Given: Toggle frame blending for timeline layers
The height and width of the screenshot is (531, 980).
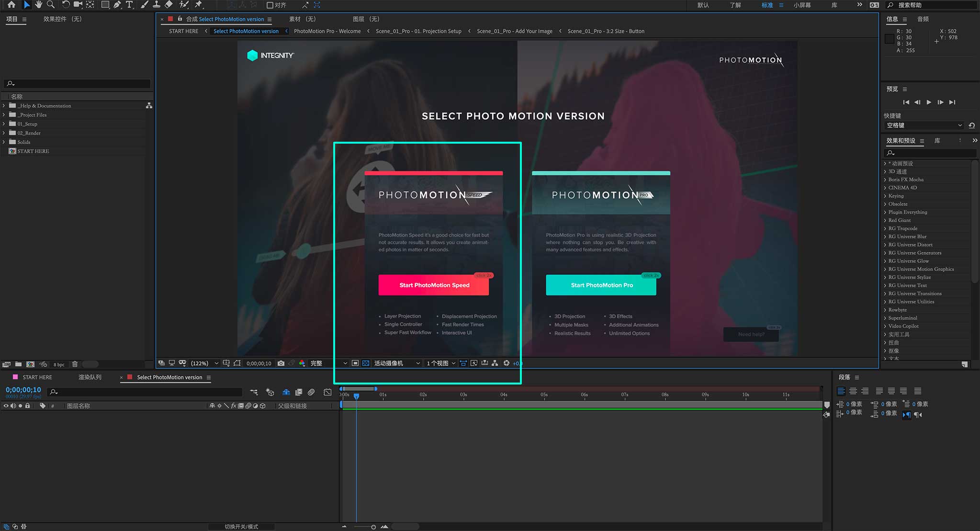Looking at the screenshot, I should click(299, 392).
